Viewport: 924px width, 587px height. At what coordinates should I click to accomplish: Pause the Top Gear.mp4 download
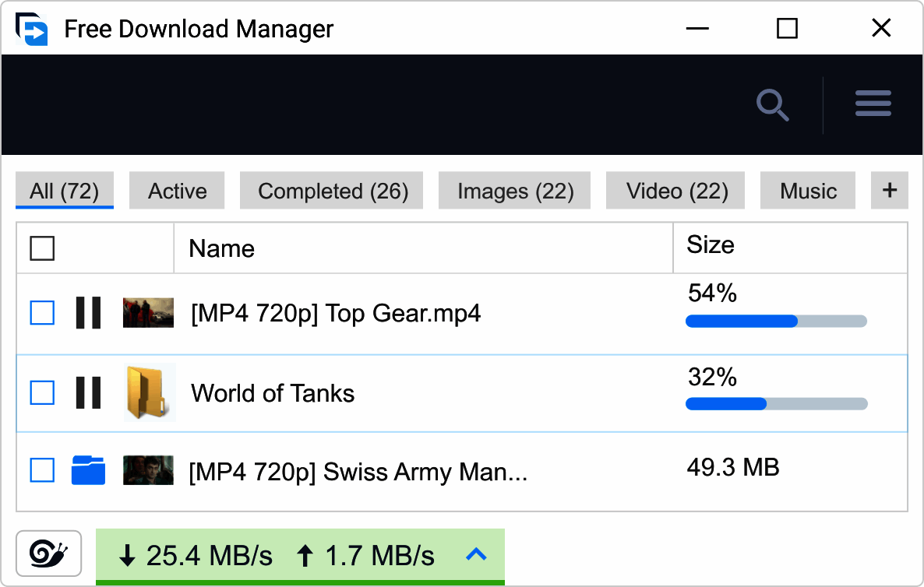(88, 313)
